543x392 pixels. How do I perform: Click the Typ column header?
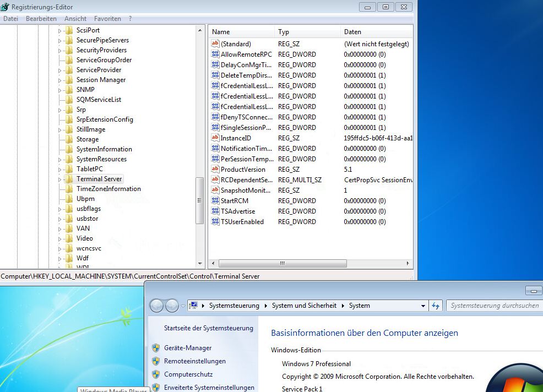coord(307,31)
